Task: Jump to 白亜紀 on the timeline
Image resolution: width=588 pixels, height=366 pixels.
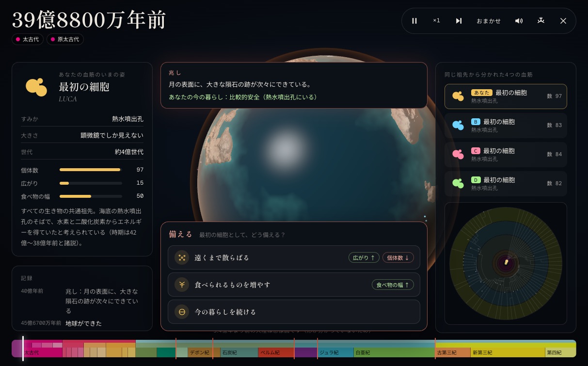Action: tap(395, 352)
